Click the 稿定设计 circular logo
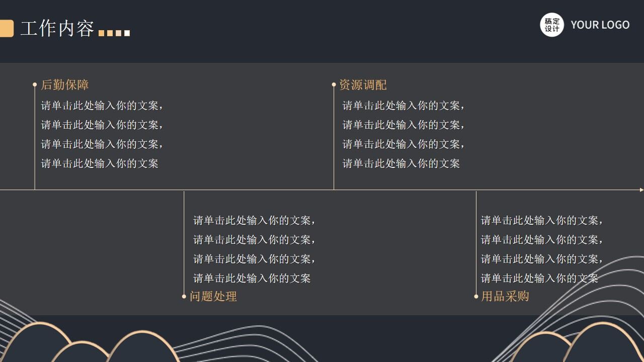Viewport: 644px width, 362px height. point(552,24)
